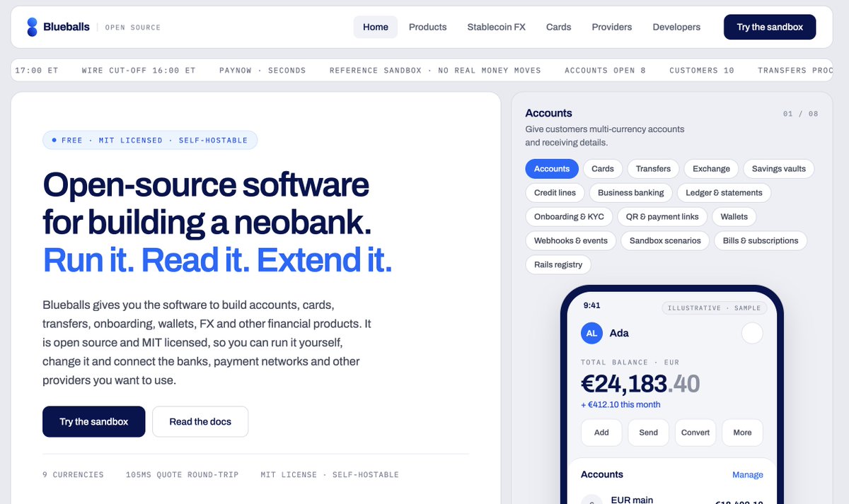Click the ILLUSTRATIVE · SAMPLE tag
This screenshot has width=849, height=504.
click(715, 308)
